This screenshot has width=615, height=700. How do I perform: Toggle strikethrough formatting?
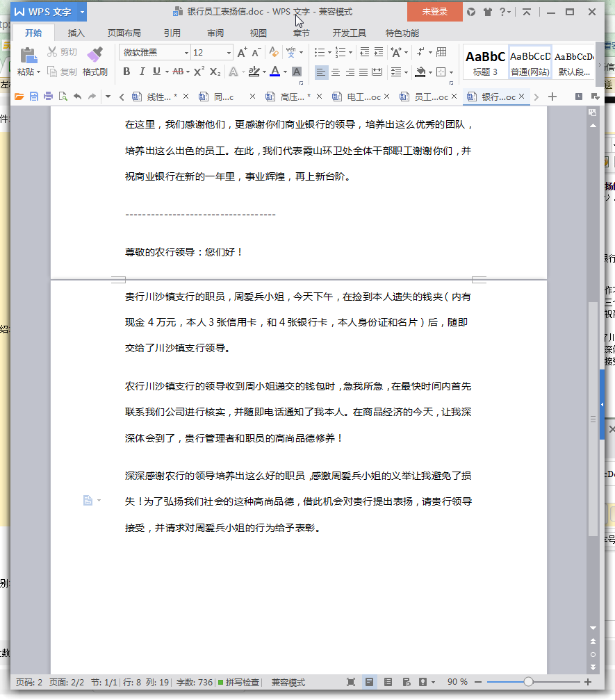coord(178,72)
